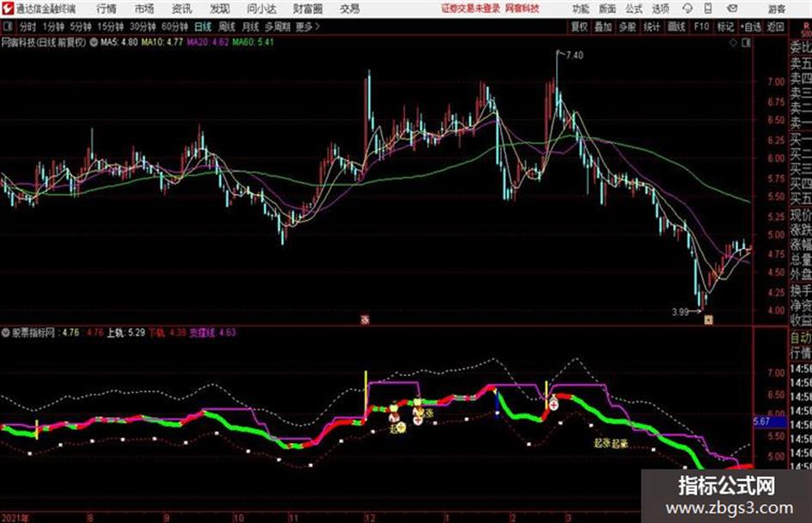Open the 交易 menu
Image resolution: width=812 pixels, height=523 pixels.
tap(350, 9)
